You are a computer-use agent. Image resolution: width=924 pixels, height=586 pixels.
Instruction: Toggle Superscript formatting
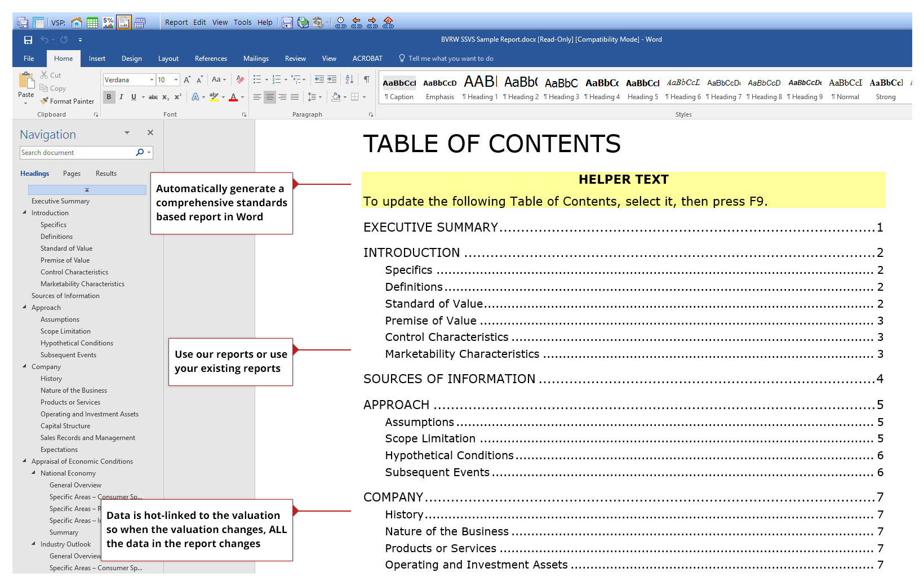point(178,97)
